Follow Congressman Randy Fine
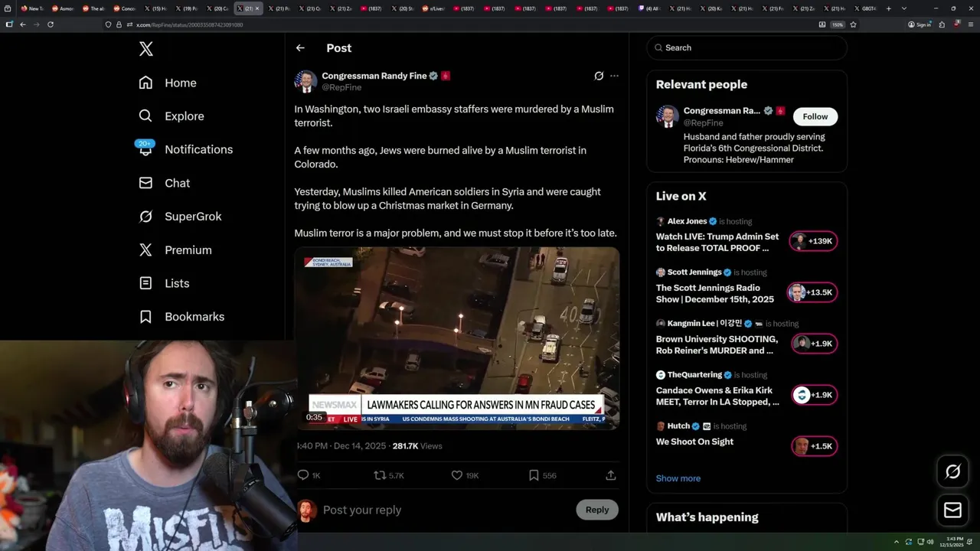 pos(815,116)
